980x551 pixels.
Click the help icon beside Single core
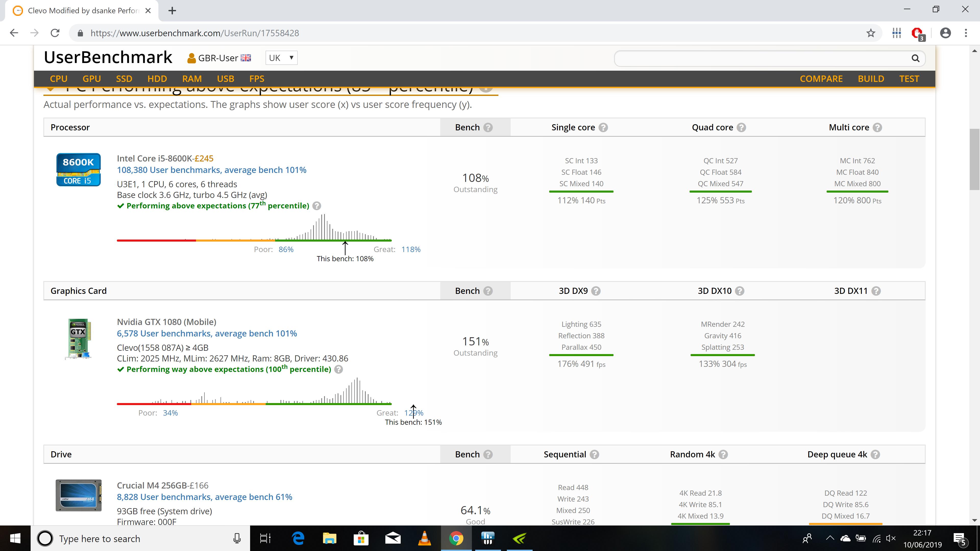[603, 127]
